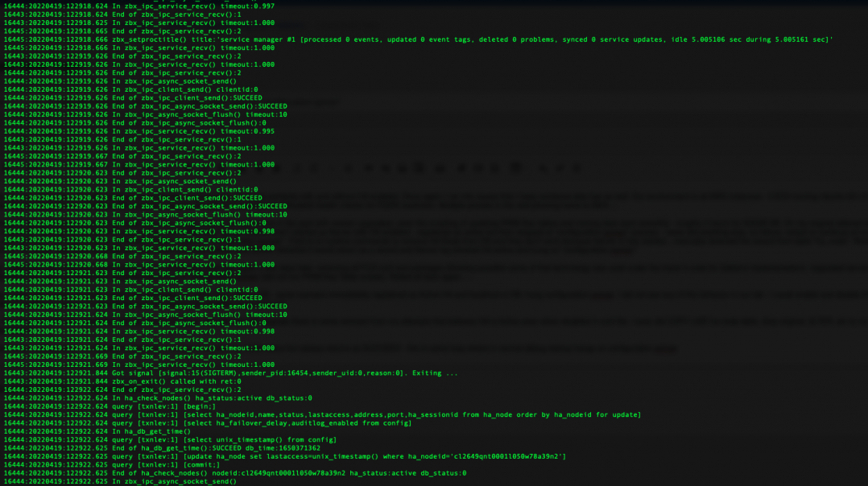This screenshot has height=486, width=868.
Task: Select 'End of zbx_ipc_async_socket_send():SUCCEED' at 122919.626
Action: [x=145, y=106]
